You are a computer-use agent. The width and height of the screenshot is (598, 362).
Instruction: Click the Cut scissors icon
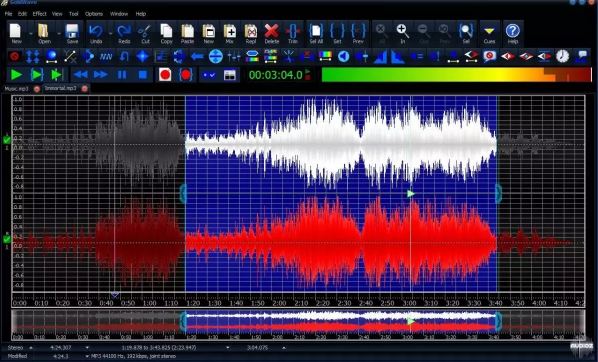[x=145, y=34]
